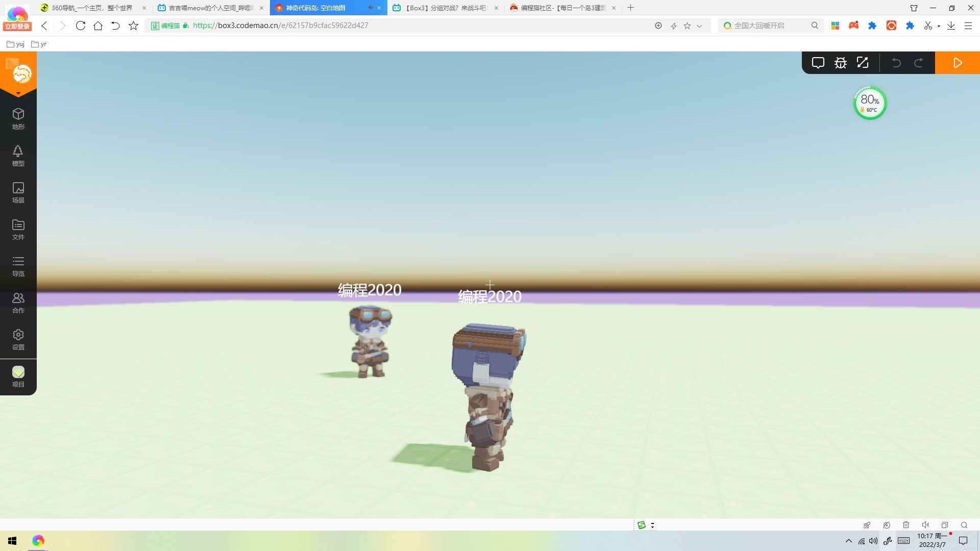The height and width of the screenshot is (551, 980).
Task: Open the 项目 project panel
Action: [18, 377]
